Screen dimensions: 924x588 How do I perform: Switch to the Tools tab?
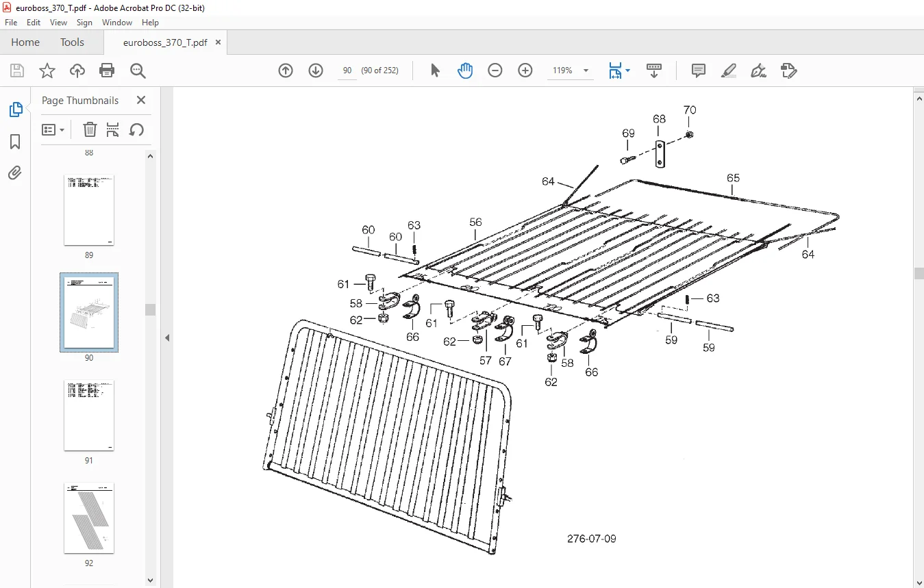pyautogui.click(x=72, y=42)
